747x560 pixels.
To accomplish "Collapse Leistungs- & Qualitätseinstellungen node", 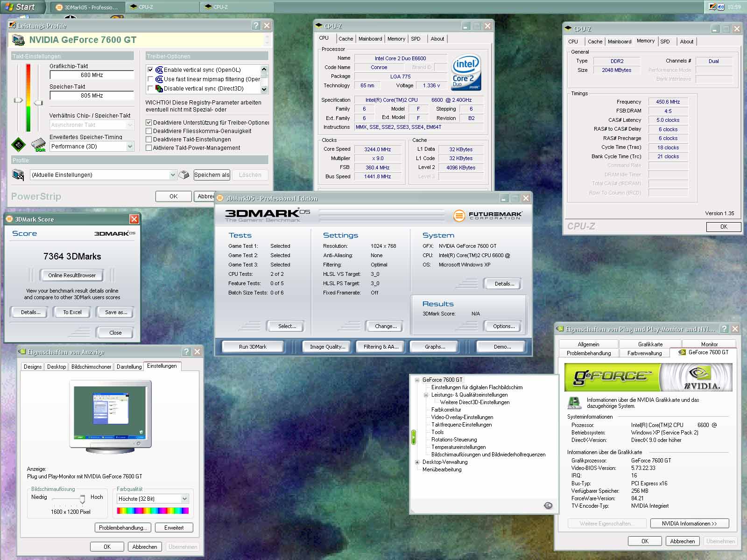I will tap(426, 395).
